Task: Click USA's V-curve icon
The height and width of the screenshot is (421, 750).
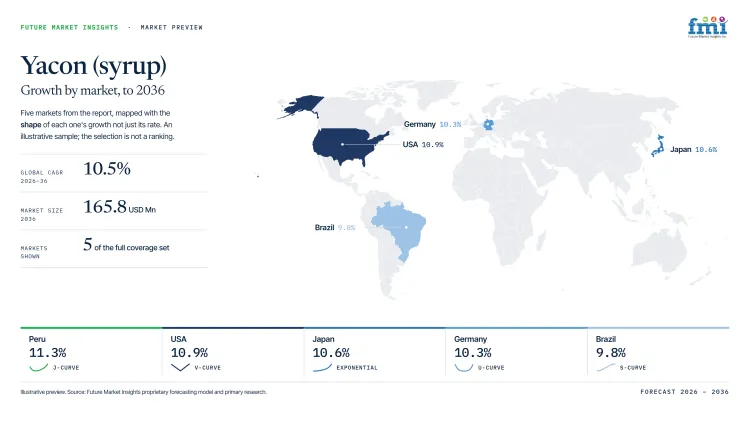Action: (180, 367)
